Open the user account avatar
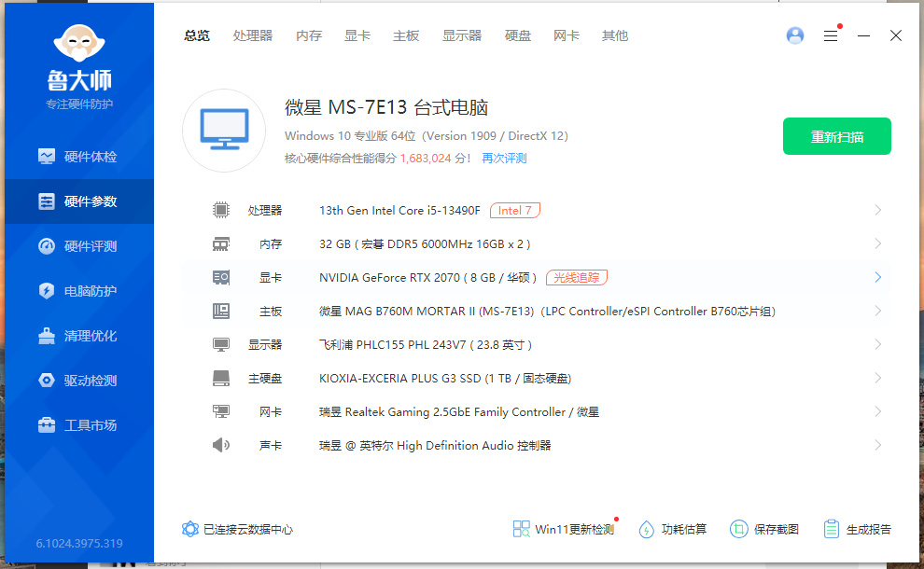 tap(795, 36)
